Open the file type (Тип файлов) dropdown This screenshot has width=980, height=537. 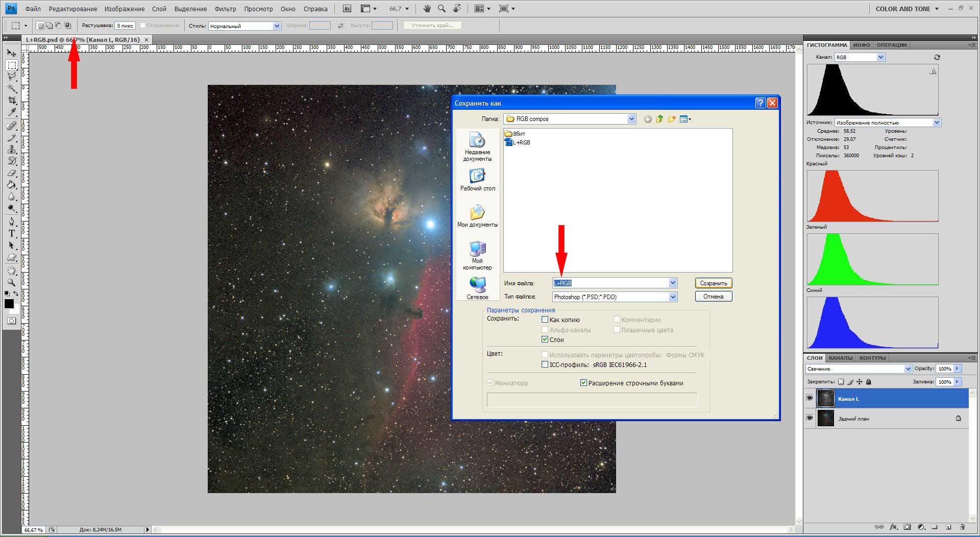(x=673, y=297)
